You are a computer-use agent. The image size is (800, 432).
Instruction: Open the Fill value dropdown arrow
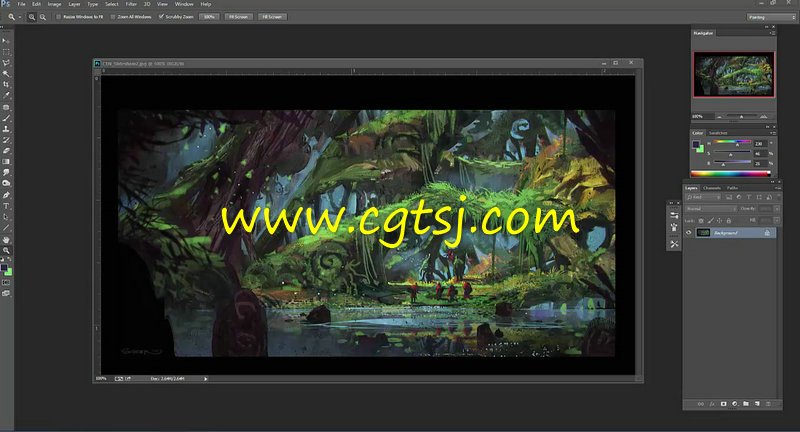[x=777, y=220]
